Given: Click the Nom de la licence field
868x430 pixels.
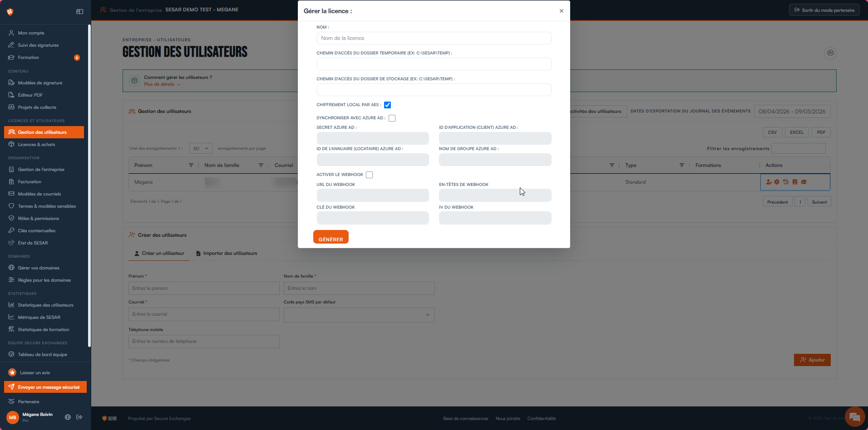Looking at the screenshot, I should click(x=434, y=38).
